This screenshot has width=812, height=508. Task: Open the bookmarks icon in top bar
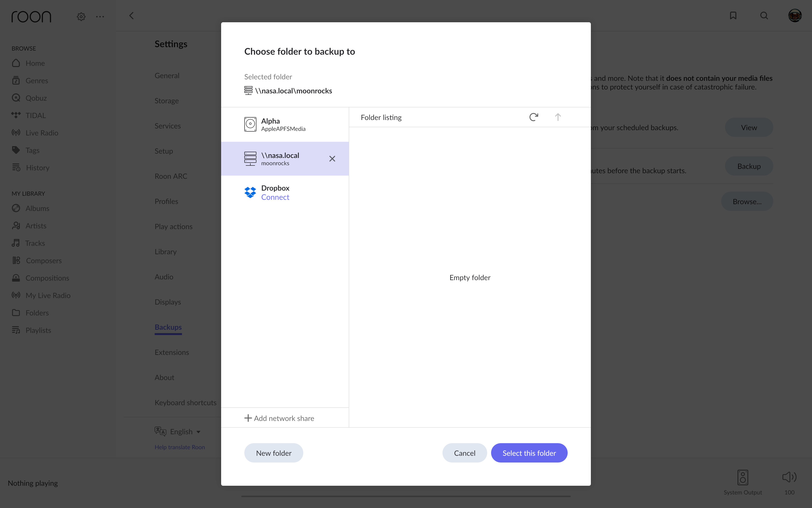(733, 16)
